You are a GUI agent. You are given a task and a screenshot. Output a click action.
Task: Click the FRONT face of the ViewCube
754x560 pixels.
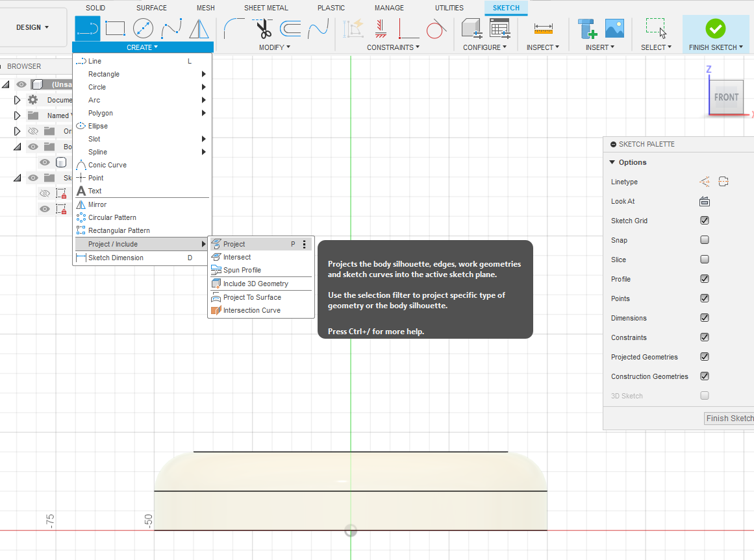click(726, 97)
